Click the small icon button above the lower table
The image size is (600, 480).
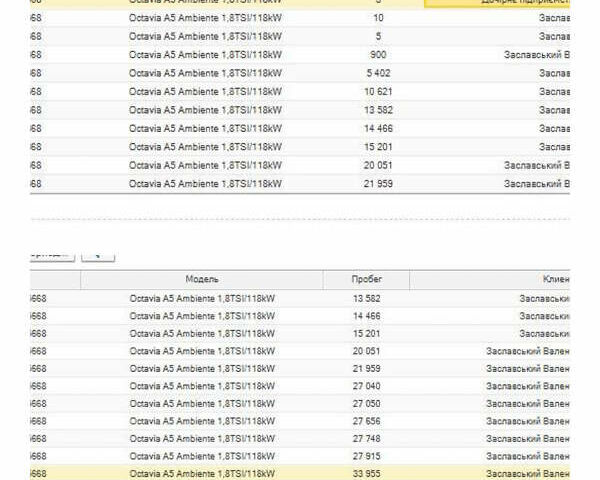click(x=98, y=255)
